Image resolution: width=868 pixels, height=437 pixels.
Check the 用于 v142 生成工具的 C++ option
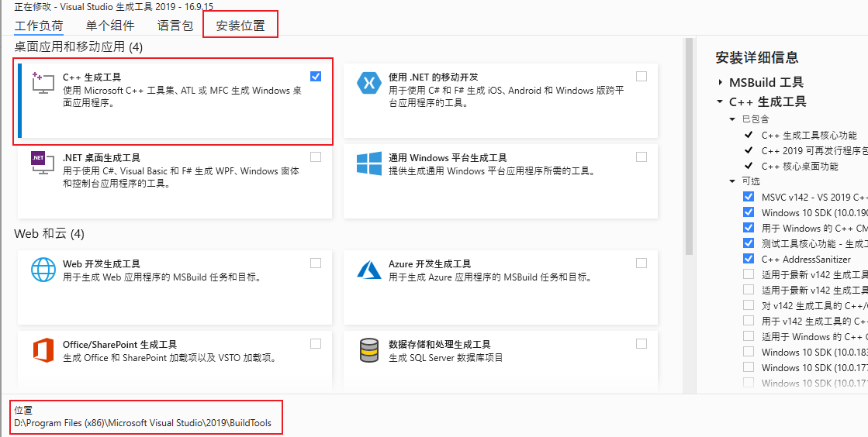click(x=749, y=320)
